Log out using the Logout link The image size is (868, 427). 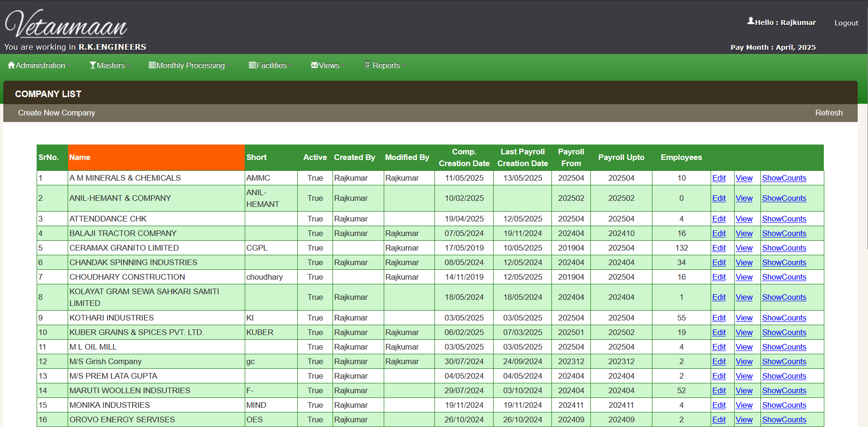846,23
